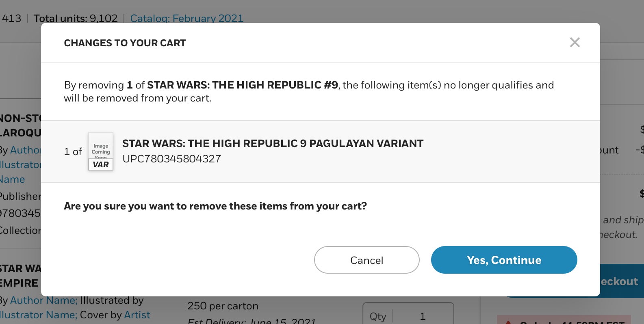Click the Qty input field showing 1
This screenshot has height=324, width=644.
tap(408, 316)
